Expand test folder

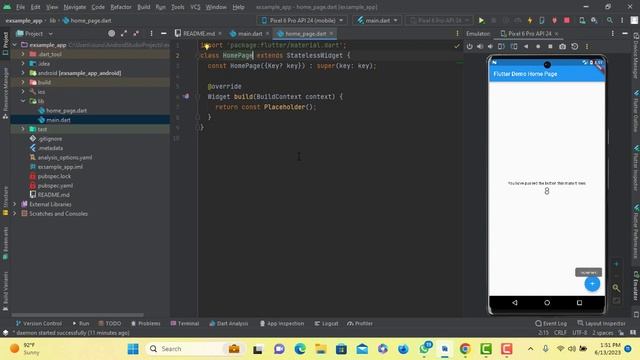coord(23,129)
